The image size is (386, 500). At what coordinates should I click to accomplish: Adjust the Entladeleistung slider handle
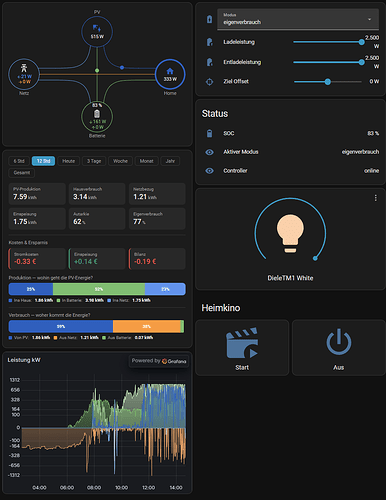pos(362,62)
